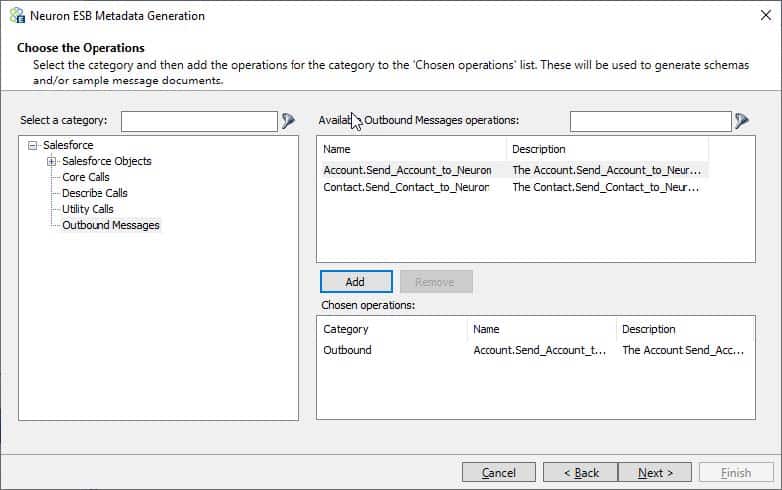This screenshot has height=490, width=782.
Task: Click the Neuron ESB app icon in title bar
Action: point(17,15)
